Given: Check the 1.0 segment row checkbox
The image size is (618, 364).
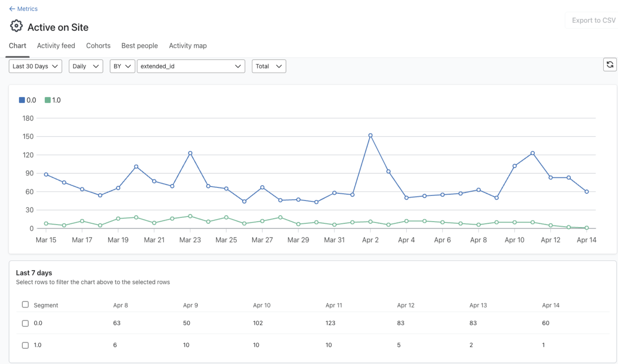Looking at the screenshot, I should pyautogui.click(x=25, y=345).
